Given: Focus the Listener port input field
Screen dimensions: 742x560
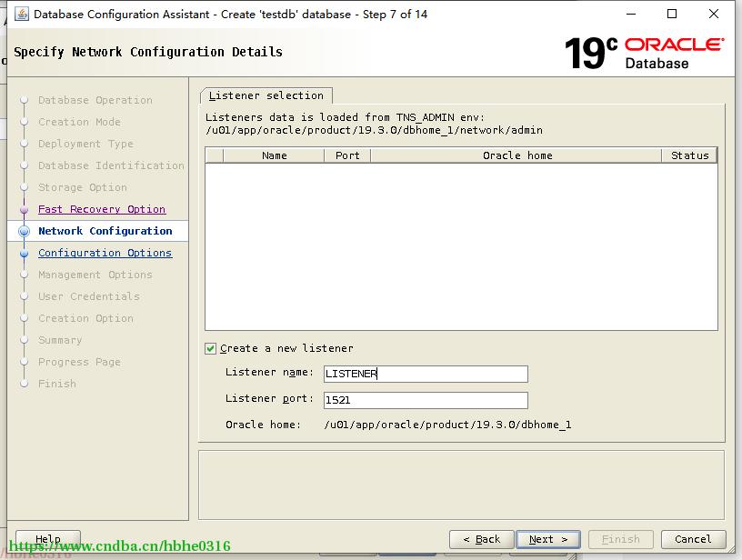Looking at the screenshot, I should pyautogui.click(x=426, y=400).
